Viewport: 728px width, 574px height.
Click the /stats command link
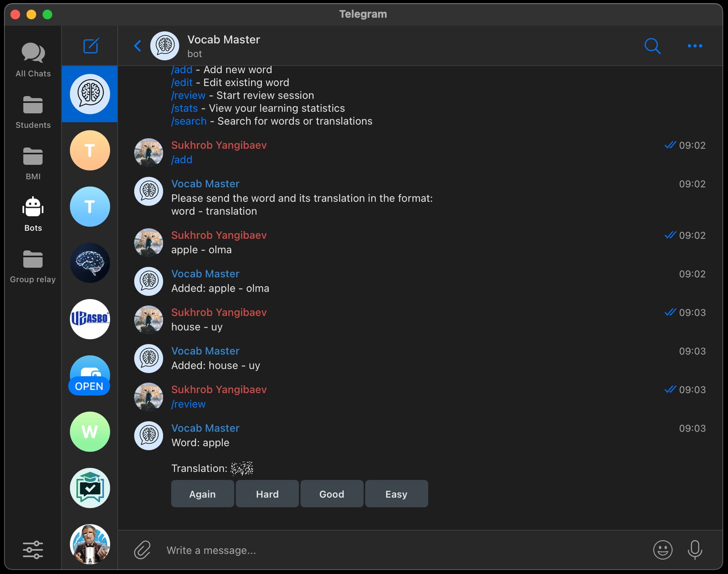pyautogui.click(x=185, y=108)
